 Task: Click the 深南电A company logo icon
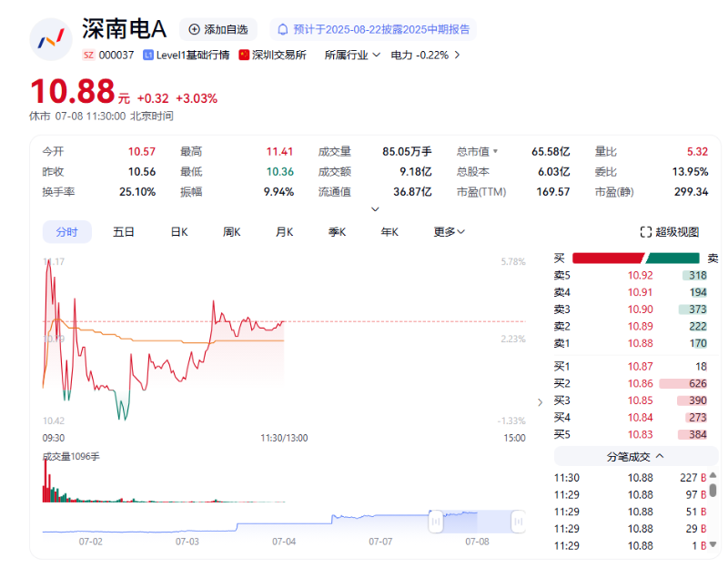coord(51,40)
